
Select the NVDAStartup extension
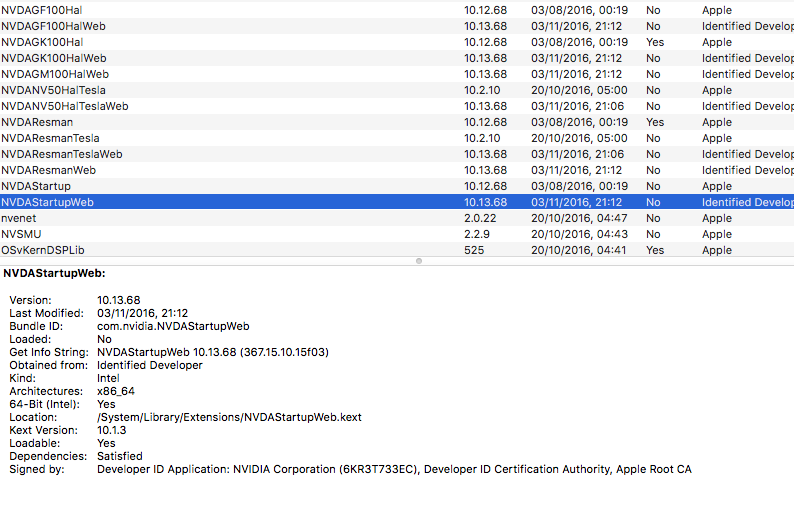(x=397, y=186)
